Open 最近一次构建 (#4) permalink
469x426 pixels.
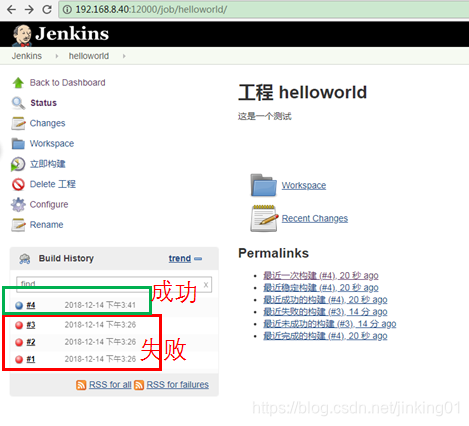tap(321, 276)
